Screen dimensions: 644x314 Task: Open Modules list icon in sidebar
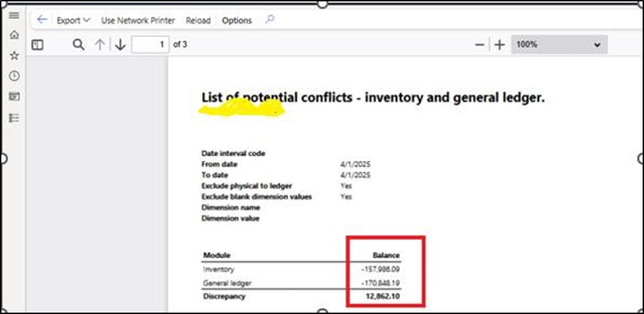pyautogui.click(x=14, y=117)
